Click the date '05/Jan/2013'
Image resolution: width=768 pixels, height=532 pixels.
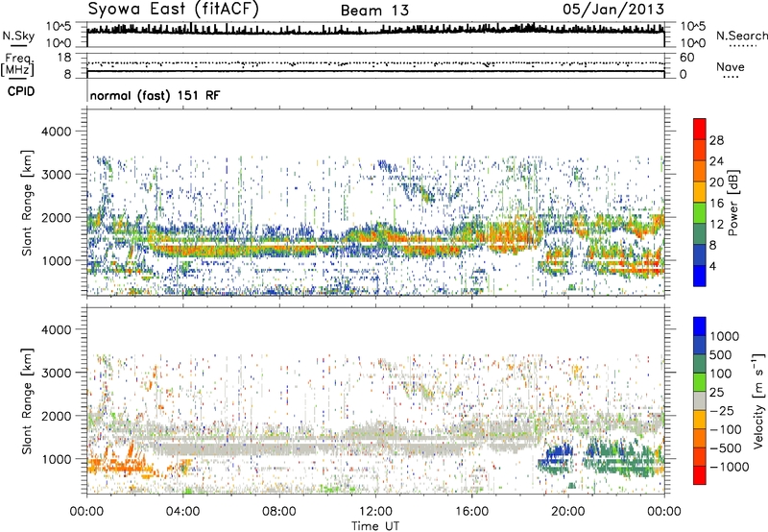(x=613, y=10)
